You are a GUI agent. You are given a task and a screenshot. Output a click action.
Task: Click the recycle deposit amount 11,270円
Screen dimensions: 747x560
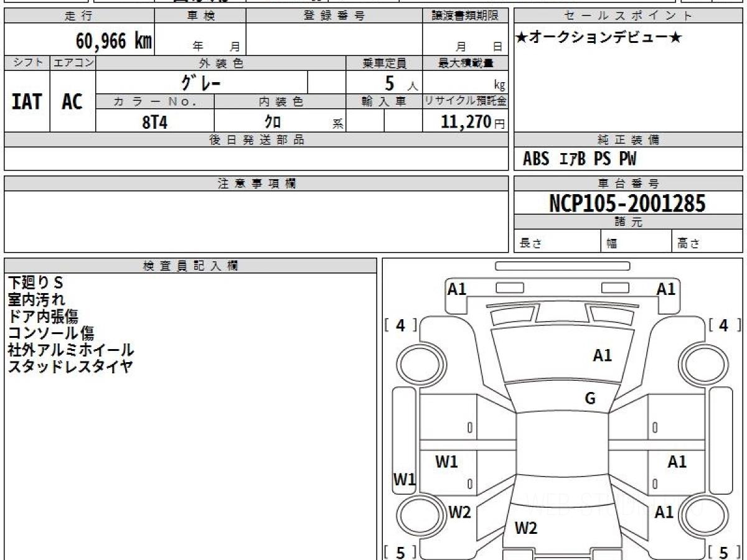[473, 122]
